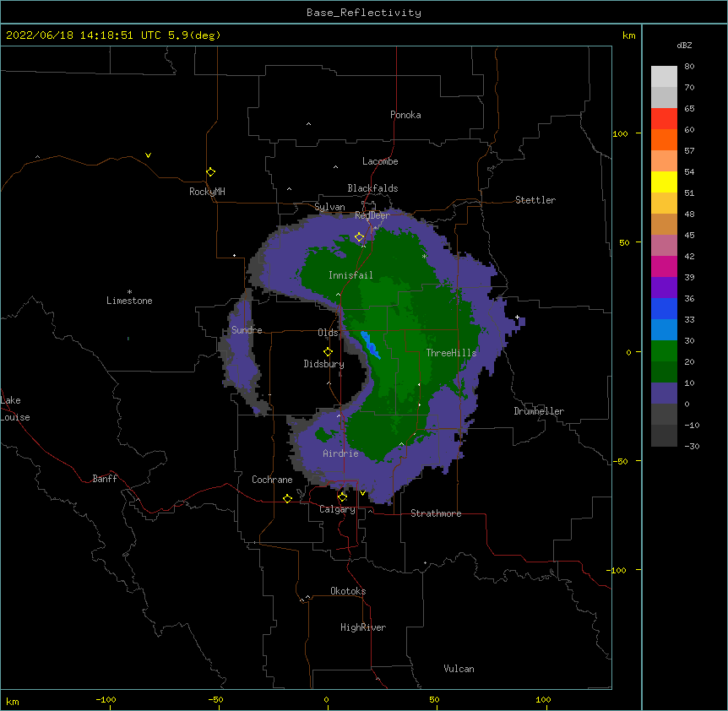The width and height of the screenshot is (728, 711).
Task: Click the -30 value on the dBZ legend
Action: (x=692, y=447)
